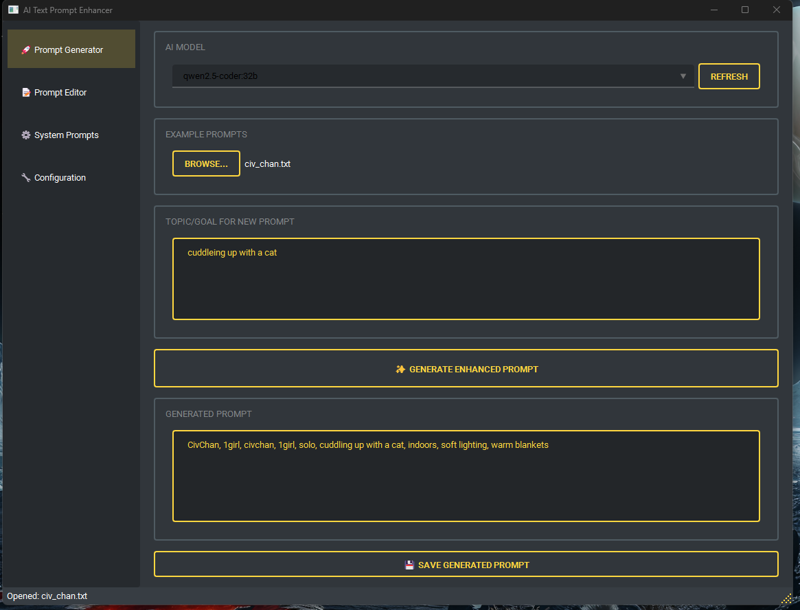The image size is (800, 610).
Task: Click the app icon in the title bar
Action: (13, 10)
